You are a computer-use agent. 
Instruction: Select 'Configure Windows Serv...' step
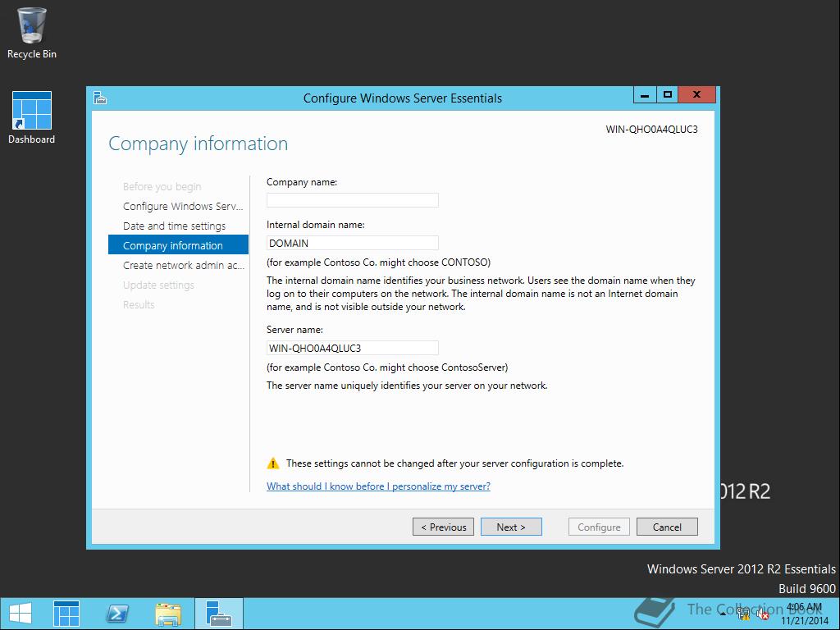183,206
